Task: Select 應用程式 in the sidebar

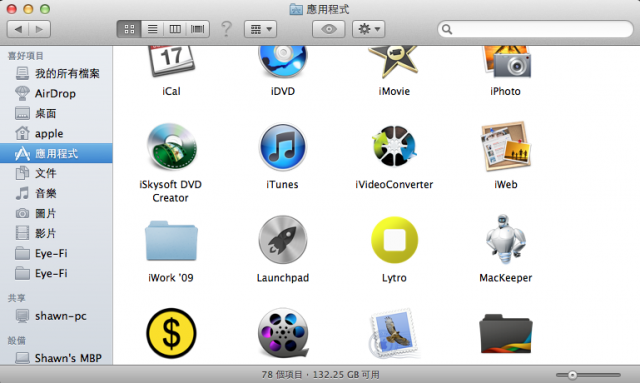Action: coord(56,154)
